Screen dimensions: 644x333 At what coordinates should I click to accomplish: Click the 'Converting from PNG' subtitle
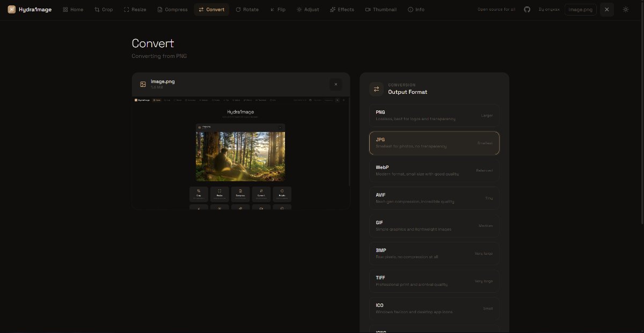(x=159, y=56)
